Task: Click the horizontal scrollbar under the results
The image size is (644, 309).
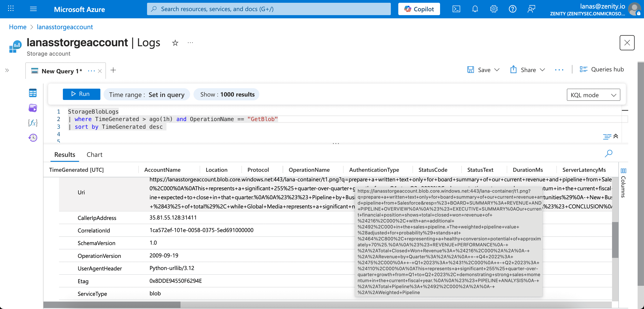Action: coord(112,305)
